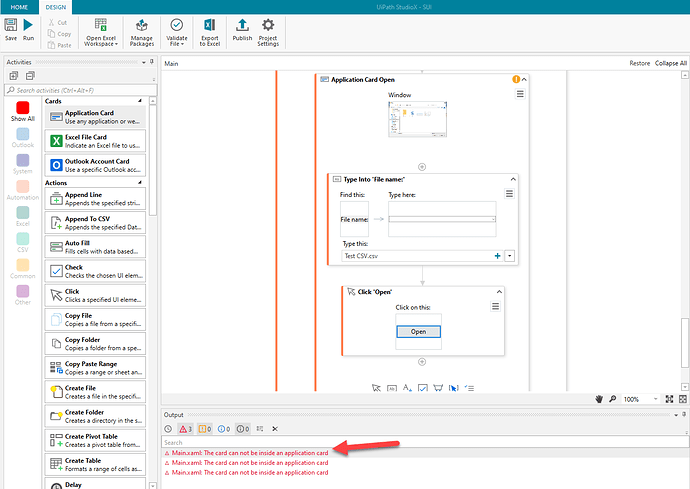Viewport: 690px width, 489px height.
Task: Select the Automation category filter
Action: coord(23,190)
